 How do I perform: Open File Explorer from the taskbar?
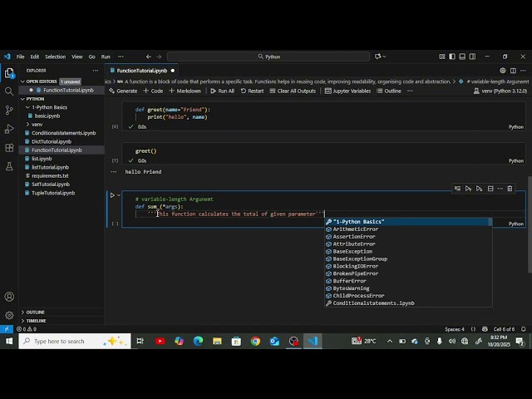click(x=217, y=341)
